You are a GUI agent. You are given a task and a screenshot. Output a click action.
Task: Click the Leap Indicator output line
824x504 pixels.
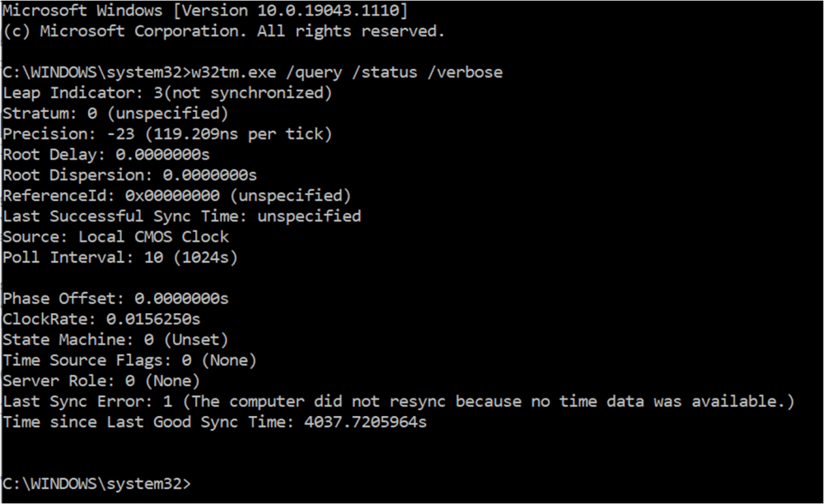(x=167, y=93)
